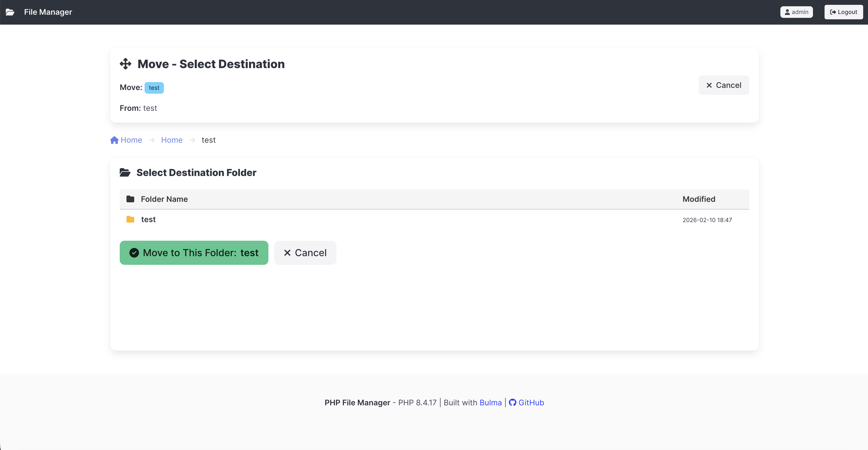Image resolution: width=868 pixels, height=450 pixels.
Task: Click open folder icon by Select Destination
Action: click(x=125, y=173)
